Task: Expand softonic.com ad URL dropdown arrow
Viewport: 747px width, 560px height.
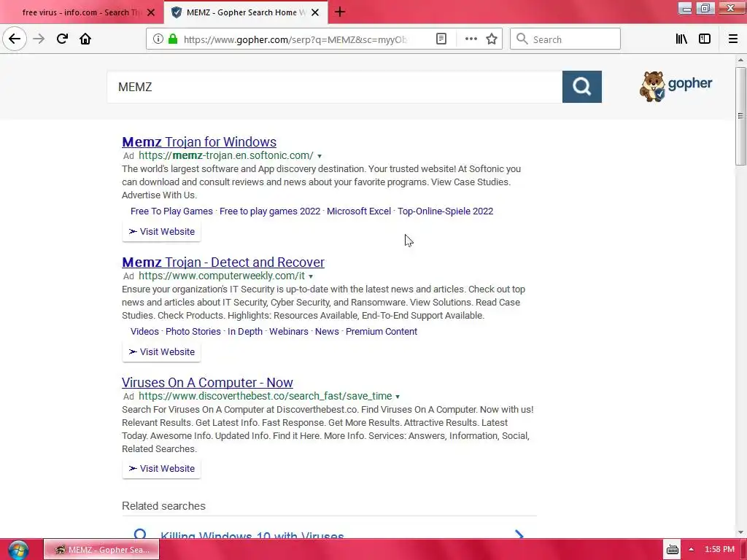Action: [320, 156]
